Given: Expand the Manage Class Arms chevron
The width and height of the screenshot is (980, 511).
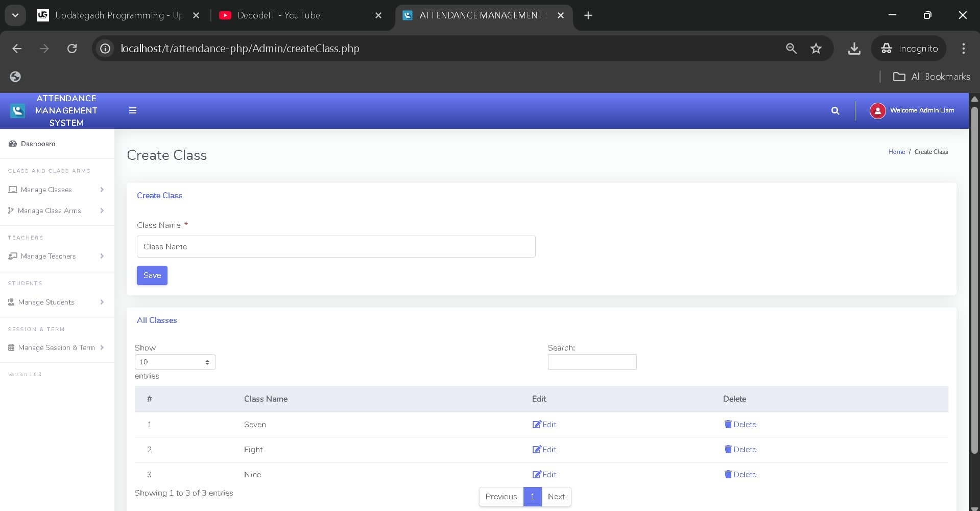Looking at the screenshot, I should tap(102, 211).
